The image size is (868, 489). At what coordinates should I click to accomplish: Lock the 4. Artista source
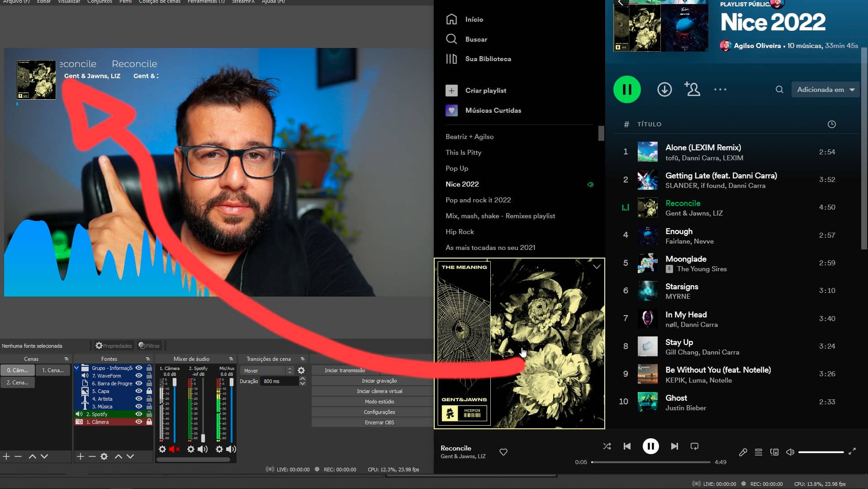pos(149,399)
